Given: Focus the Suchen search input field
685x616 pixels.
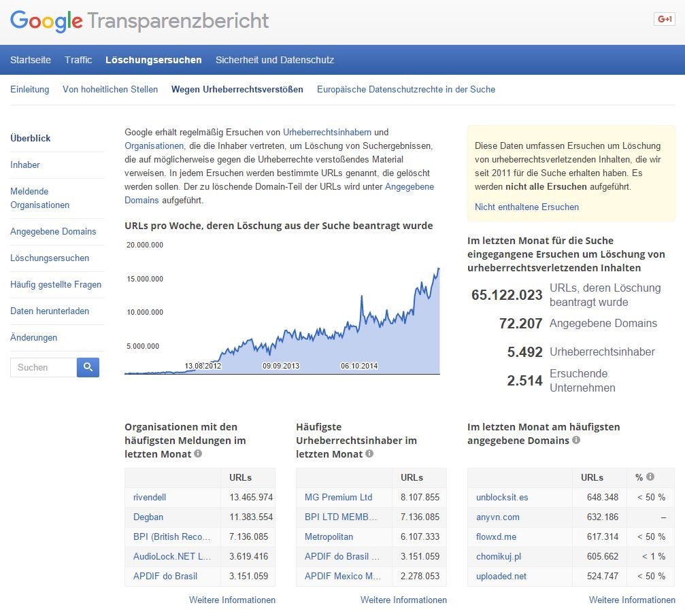Looking at the screenshot, I should point(44,367).
